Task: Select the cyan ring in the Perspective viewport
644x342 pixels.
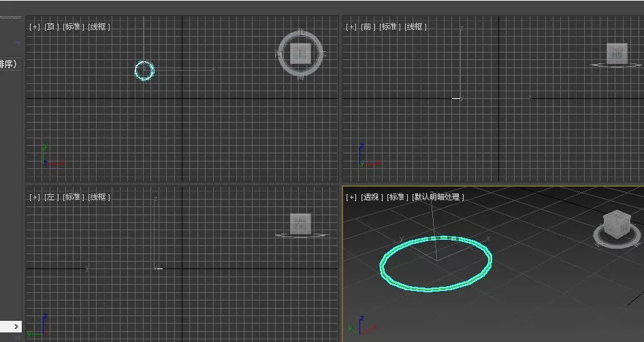Action: (436, 264)
